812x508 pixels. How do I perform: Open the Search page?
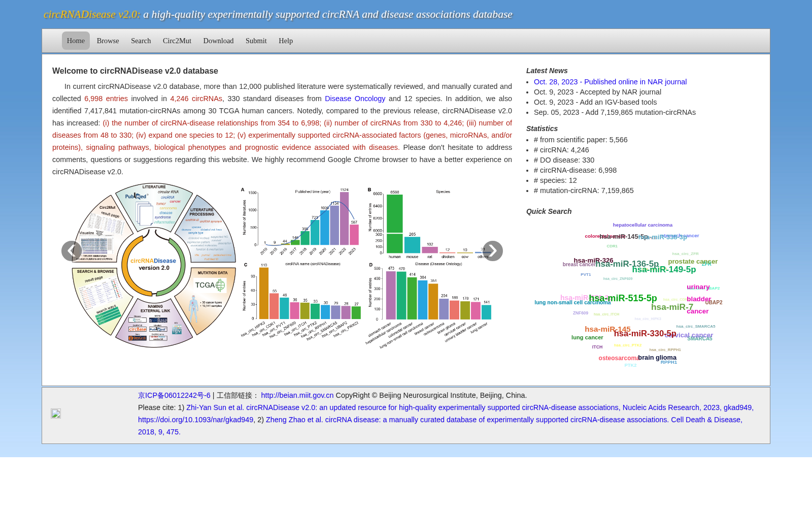(141, 41)
